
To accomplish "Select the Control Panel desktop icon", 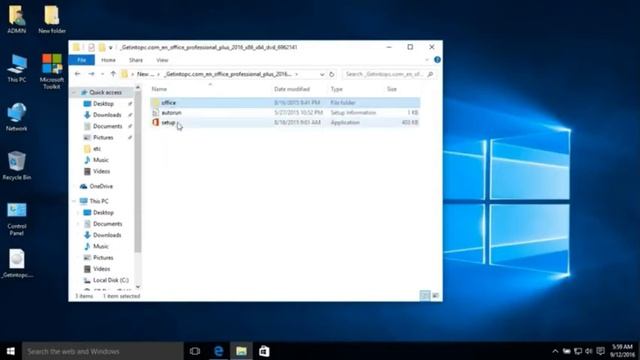I will [17, 219].
